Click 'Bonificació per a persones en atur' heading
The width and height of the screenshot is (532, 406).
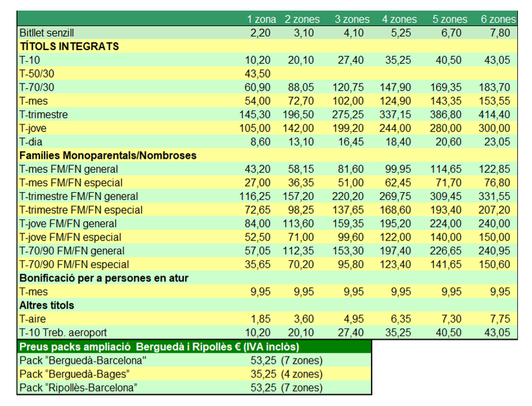pos(104,278)
